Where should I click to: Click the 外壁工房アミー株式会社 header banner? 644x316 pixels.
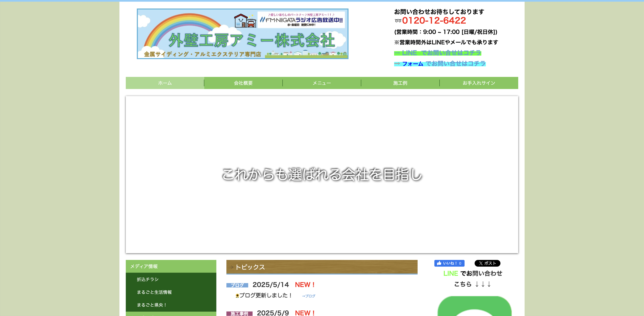pyautogui.click(x=243, y=34)
